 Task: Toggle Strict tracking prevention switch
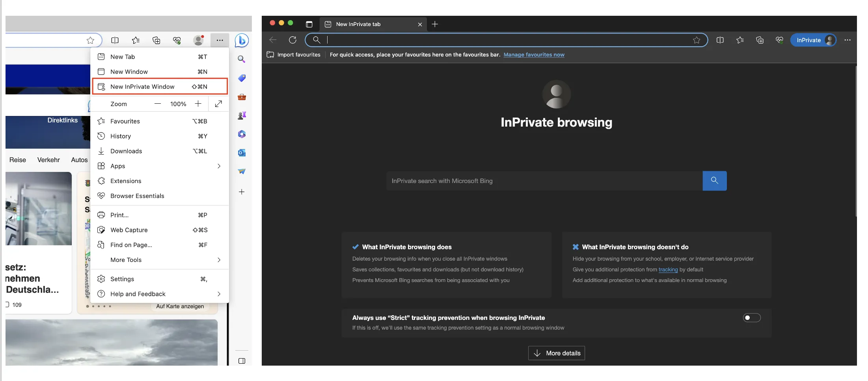(751, 318)
